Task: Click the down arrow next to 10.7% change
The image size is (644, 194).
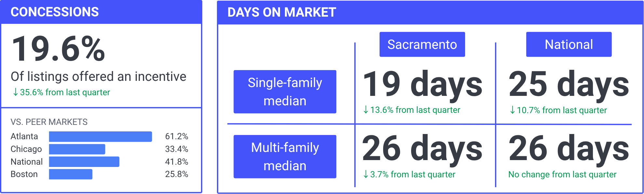Action: point(513,110)
